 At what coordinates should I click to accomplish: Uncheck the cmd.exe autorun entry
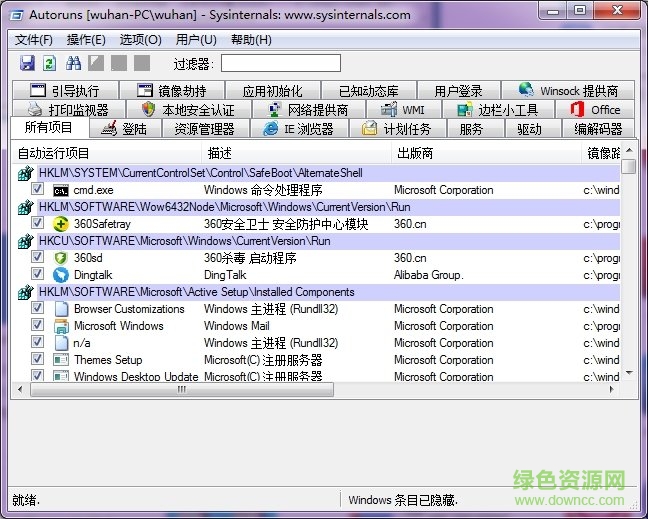(x=37, y=189)
